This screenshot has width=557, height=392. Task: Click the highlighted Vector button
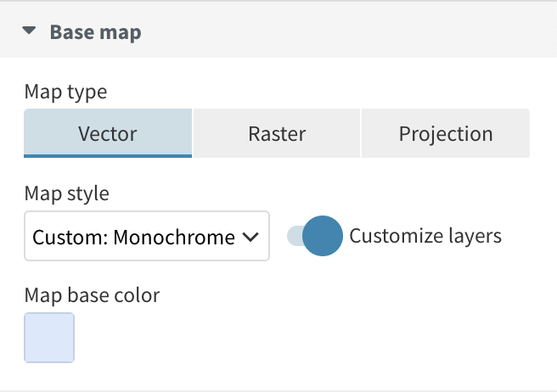click(x=108, y=133)
